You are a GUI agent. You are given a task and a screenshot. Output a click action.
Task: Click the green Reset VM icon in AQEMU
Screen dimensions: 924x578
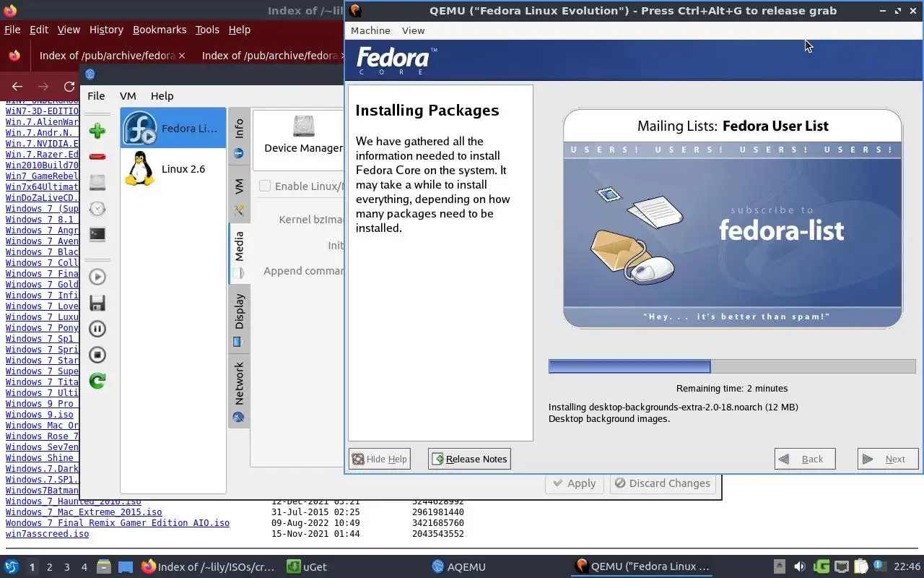tap(97, 381)
